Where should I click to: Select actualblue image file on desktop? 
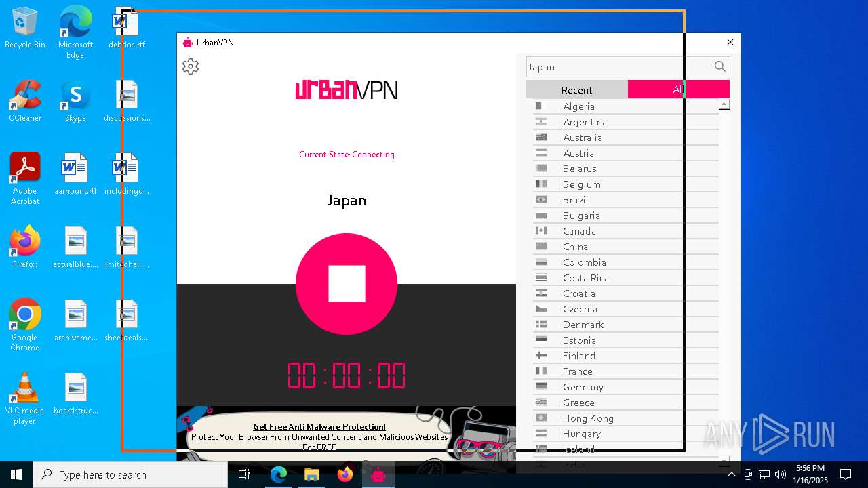pyautogui.click(x=75, y=247)
